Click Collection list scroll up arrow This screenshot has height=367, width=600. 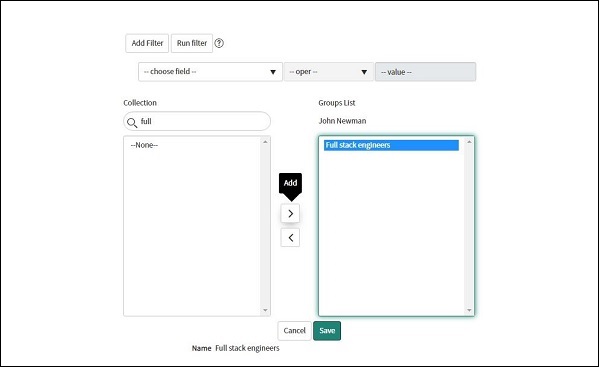click(265, 142)
